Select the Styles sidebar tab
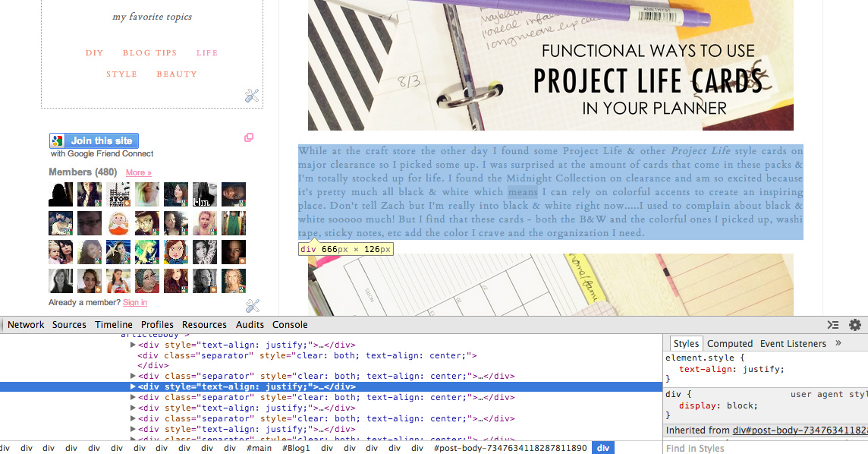Viewport: 868px width, 454px height. coord(686,344)
